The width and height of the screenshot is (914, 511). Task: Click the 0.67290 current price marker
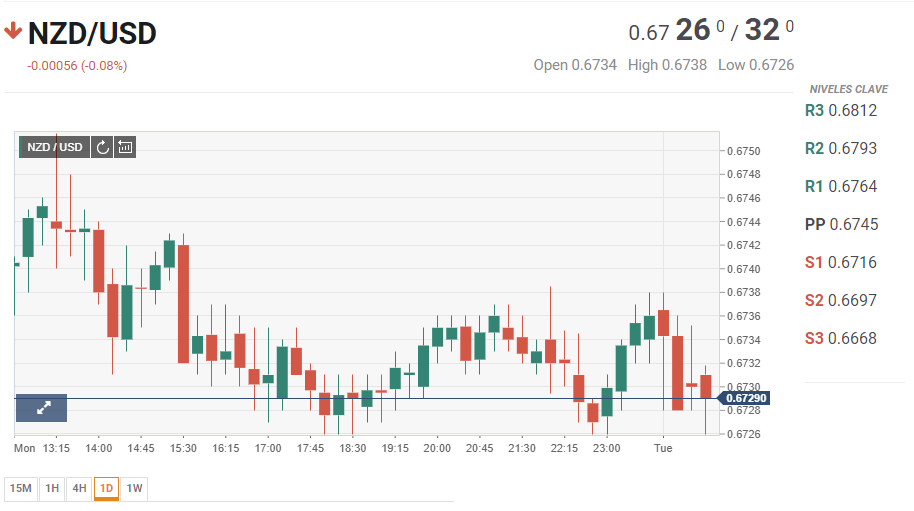[746, 398]
